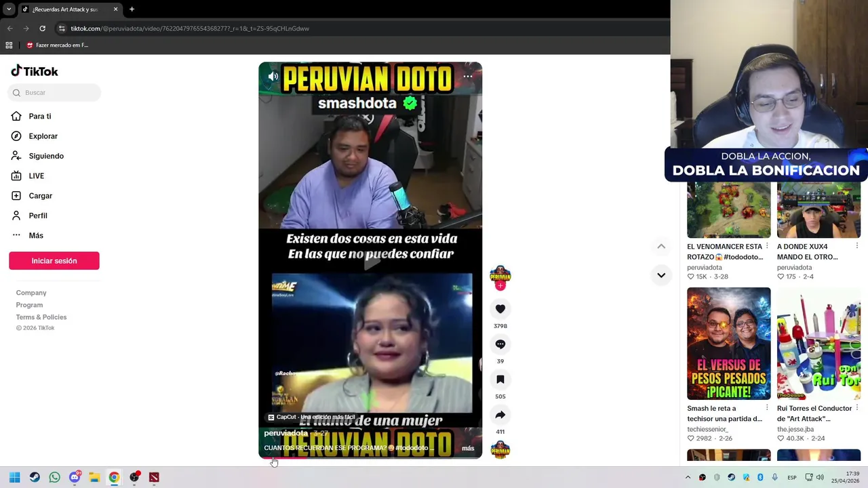Go to next video with down chevron
Viewport: 868px width, 488px height.
[661, 275]
